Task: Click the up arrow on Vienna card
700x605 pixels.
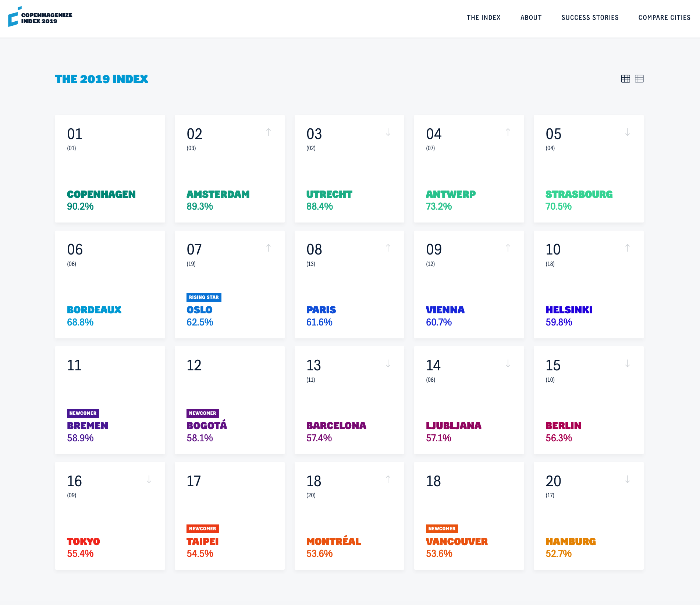Action: point(508,248)
